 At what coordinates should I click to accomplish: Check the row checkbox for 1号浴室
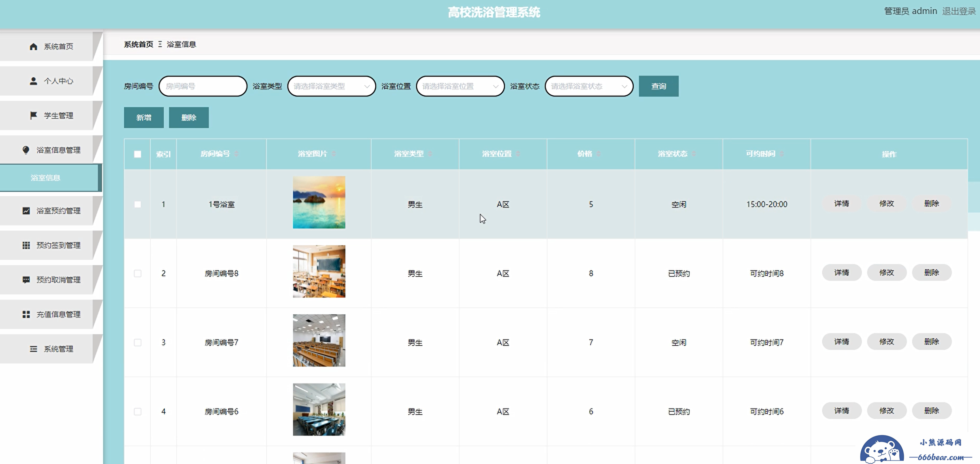point(138,204)
